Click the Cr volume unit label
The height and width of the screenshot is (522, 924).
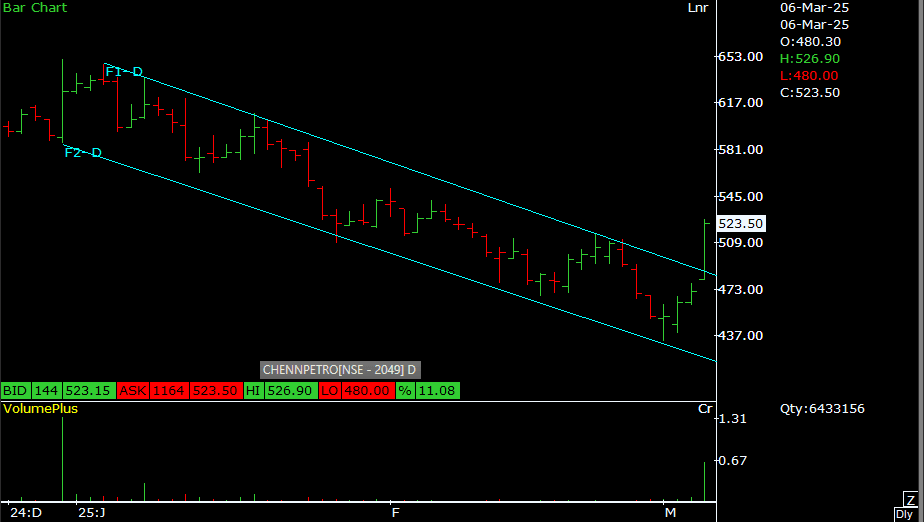pos(705,409)
